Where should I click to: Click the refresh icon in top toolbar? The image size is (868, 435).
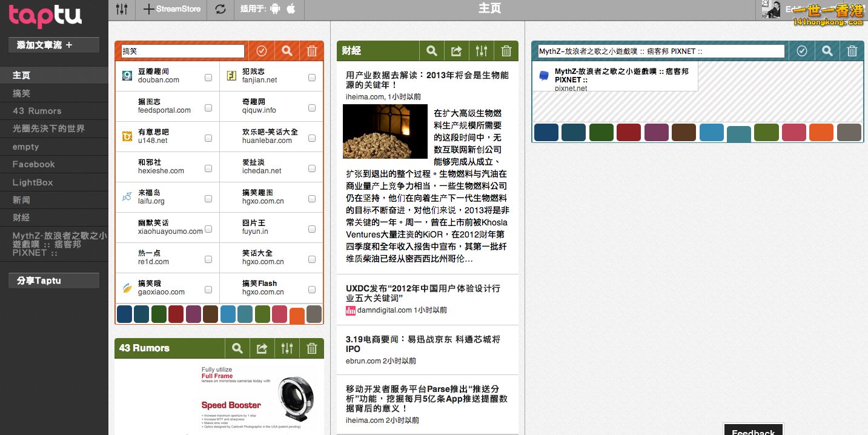[220, 9]
